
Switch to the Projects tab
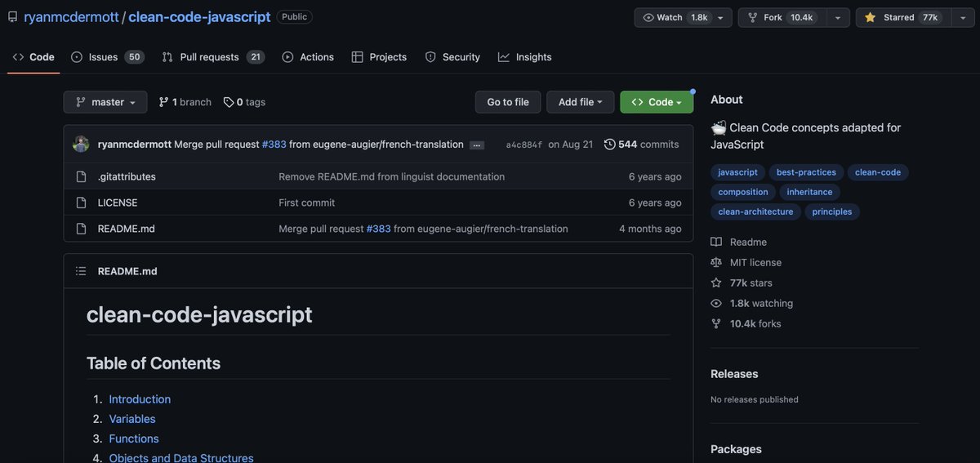tap(379, 57)
